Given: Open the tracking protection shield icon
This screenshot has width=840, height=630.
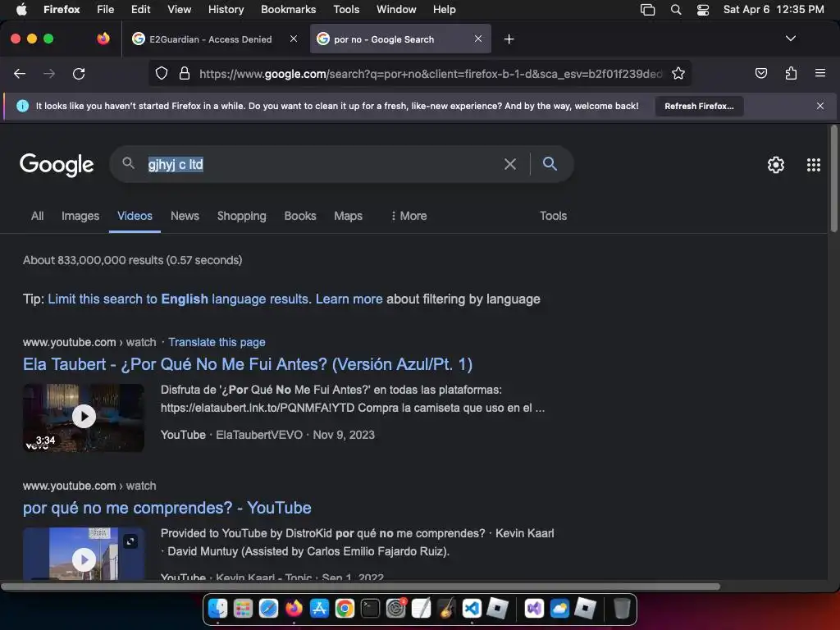Looking at the screenshot, I should [x=162, y=73].
